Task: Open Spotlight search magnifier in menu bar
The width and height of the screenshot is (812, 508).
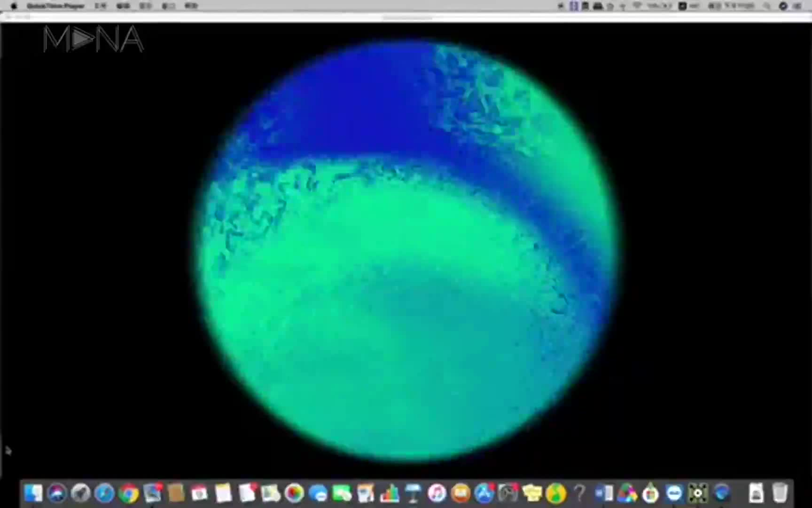Action: pos(767,6)
